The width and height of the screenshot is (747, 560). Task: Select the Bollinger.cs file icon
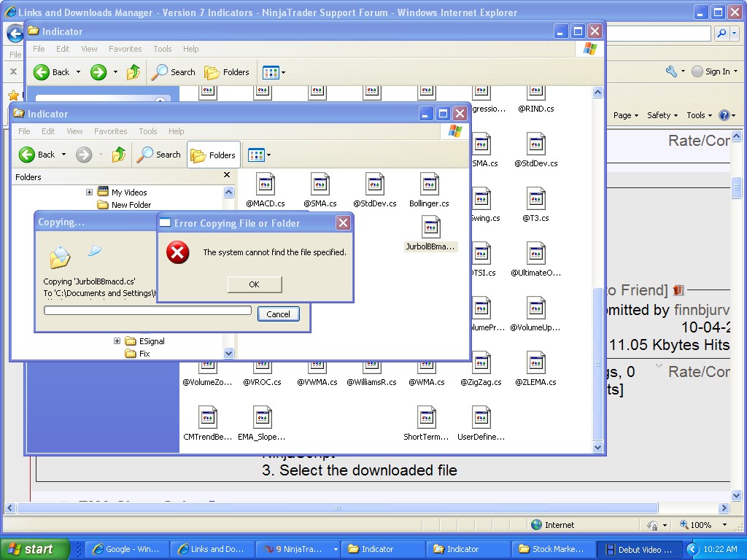(429, 190)
